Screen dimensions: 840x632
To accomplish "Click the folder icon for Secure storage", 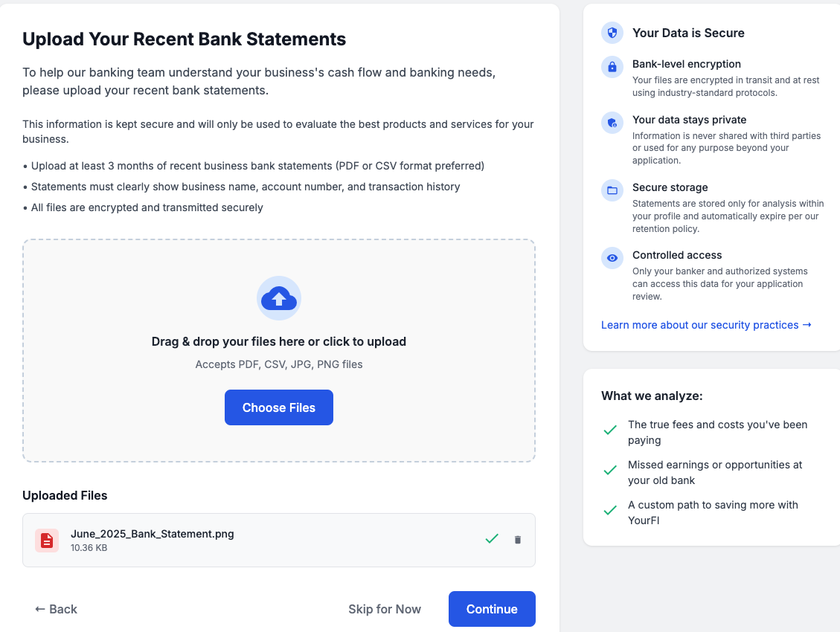I will 612,190.
